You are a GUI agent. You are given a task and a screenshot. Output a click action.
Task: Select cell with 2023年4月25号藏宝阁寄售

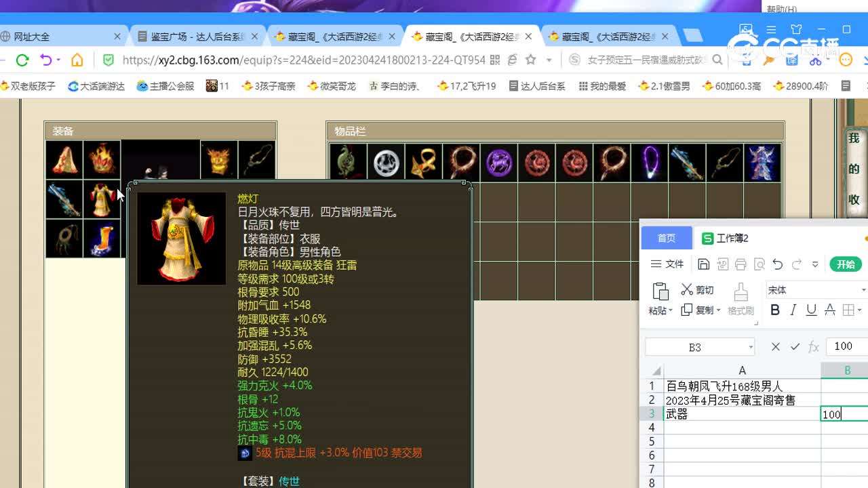point(742,400)
